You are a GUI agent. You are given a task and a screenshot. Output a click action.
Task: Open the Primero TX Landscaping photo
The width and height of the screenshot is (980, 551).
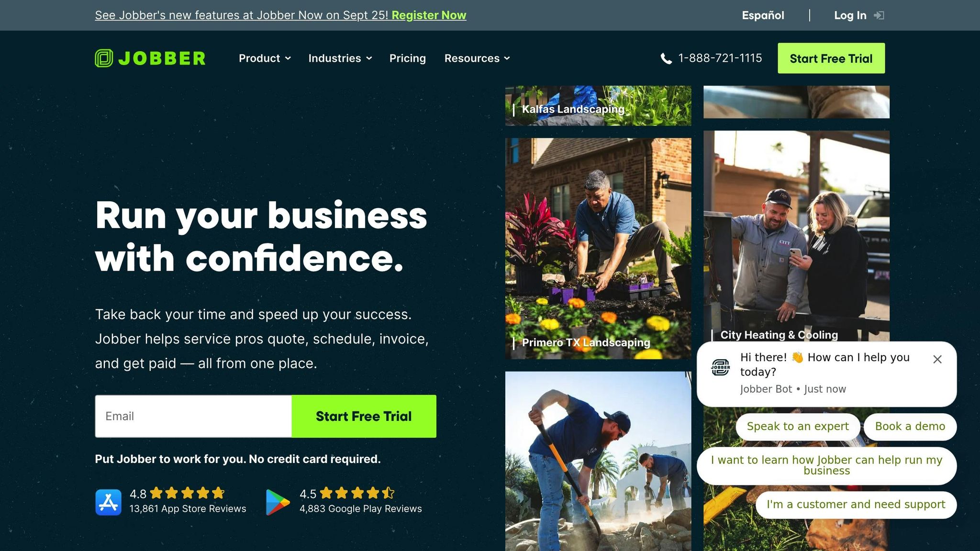point(598,249)
